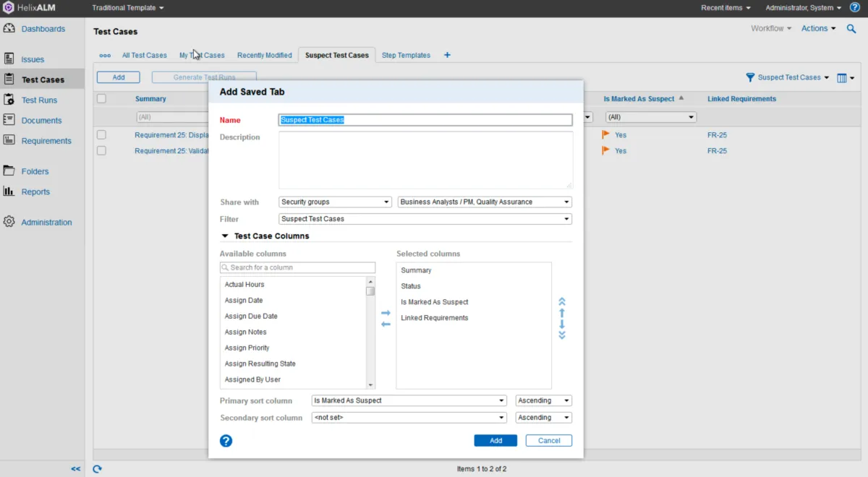This screenshot has width=868, height=477.
Task: Open the primary sort Ascending dropdown
Action: coord(543,400)
